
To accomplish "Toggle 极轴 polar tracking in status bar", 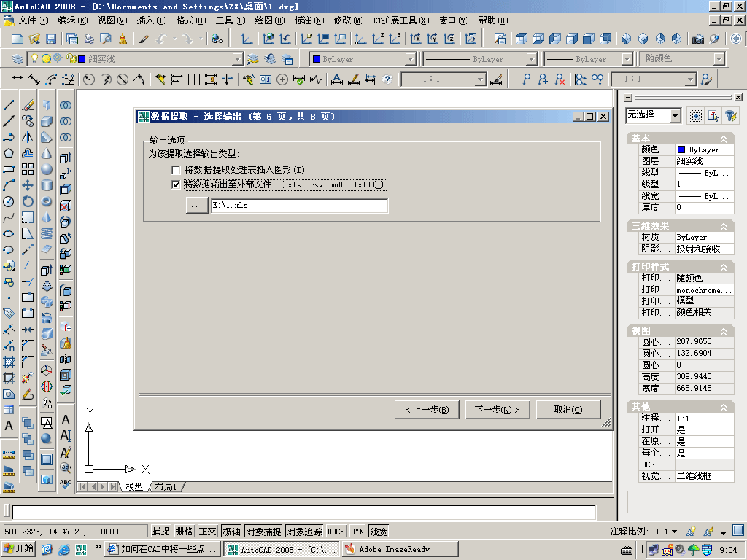I will pyautogui.click(x=231, y=532).
